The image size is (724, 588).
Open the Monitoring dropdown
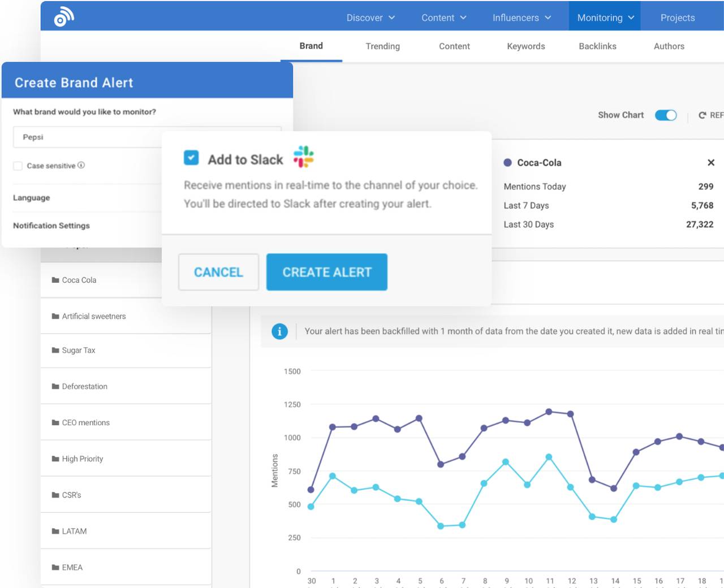[x=604, y=18]
